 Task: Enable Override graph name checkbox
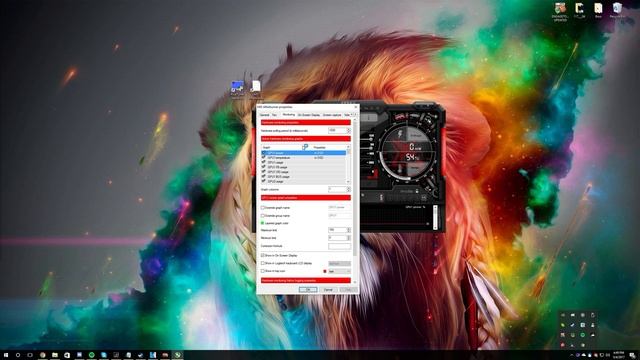[x=263, y=208]
